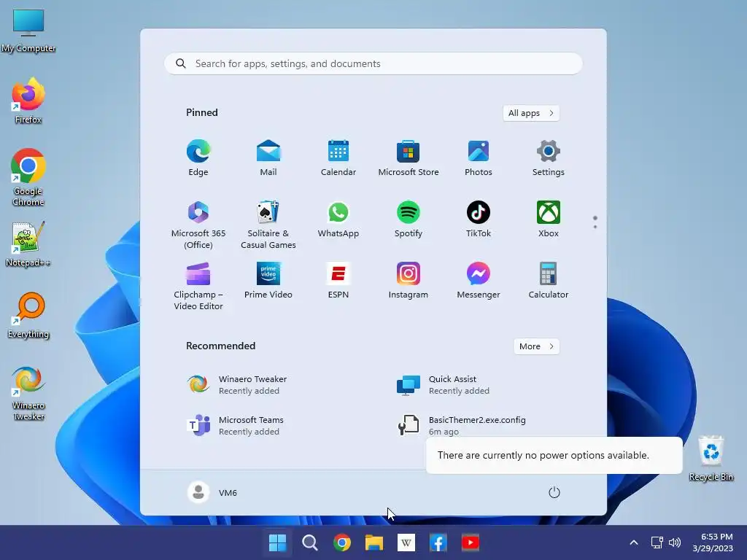Open the clock and date flyout

click(713, 542)
